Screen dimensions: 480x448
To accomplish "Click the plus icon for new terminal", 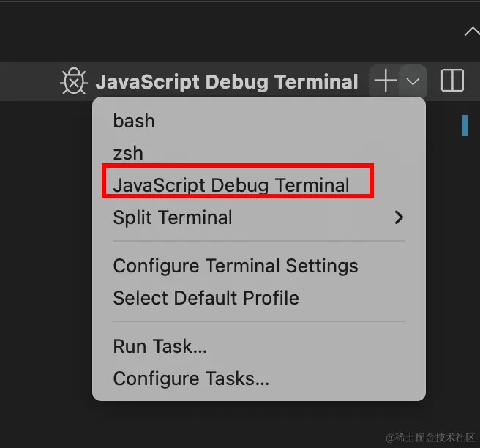I will (x=385, y=81).
